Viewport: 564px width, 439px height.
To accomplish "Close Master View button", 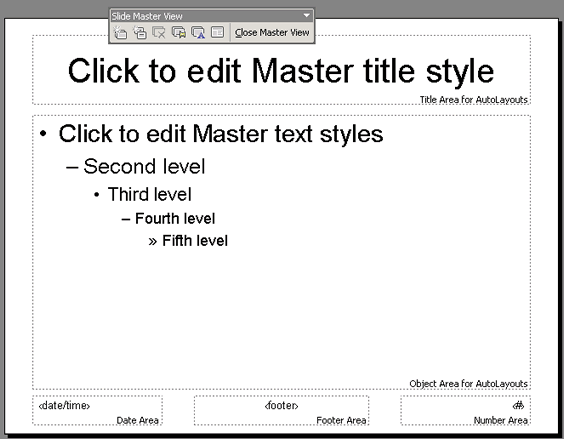I will pyautogui.click(x=272, y=33).
